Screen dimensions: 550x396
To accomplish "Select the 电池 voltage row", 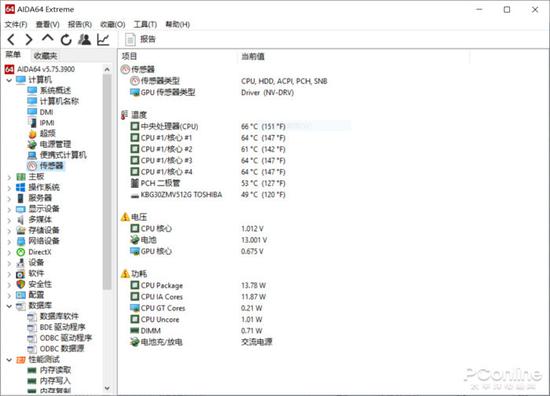I will tap(198, 240).
